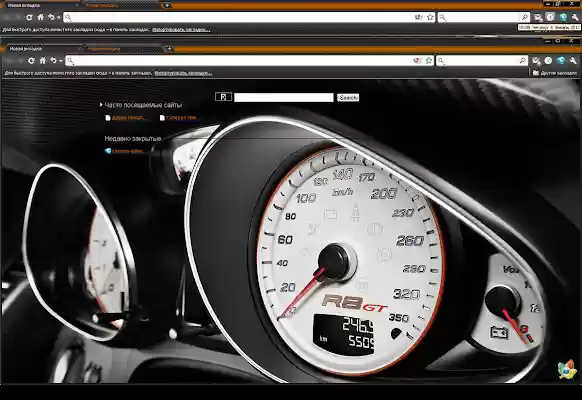Image resolution: width=582 pixels, height=400 pixels.
Task: Click the undo closed-tab arrow in the back window
Action: pyautogui.click(x=51, y=17)
